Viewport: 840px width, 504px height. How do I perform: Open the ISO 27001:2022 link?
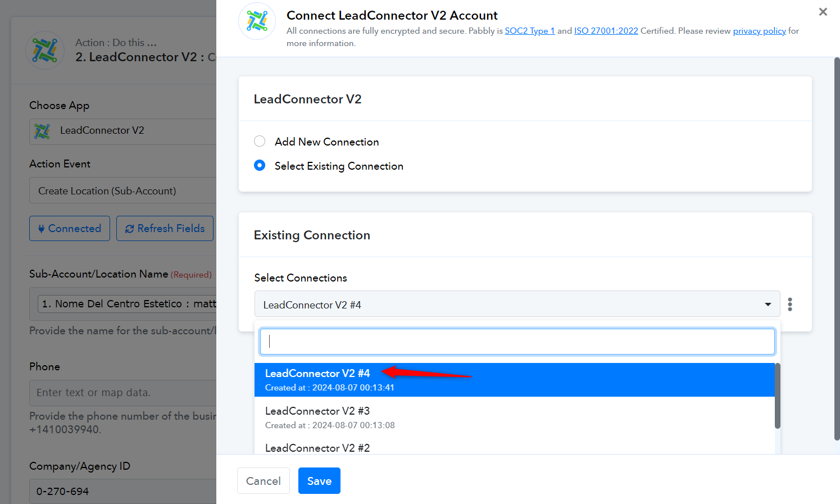[606, 31]
